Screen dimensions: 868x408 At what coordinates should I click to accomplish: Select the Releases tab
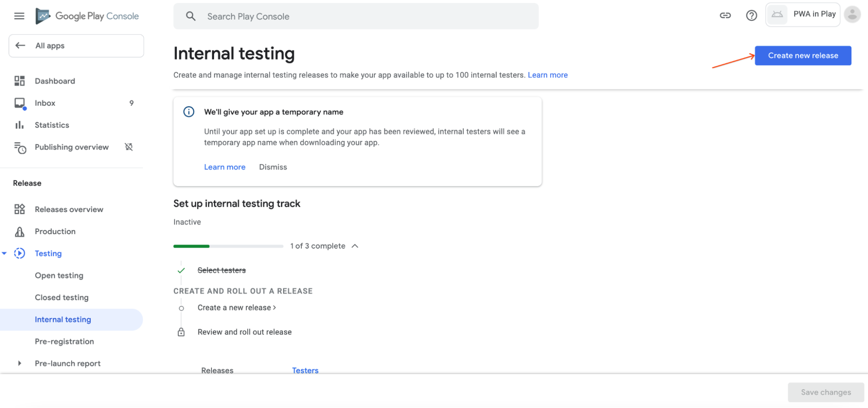point(217,370)
